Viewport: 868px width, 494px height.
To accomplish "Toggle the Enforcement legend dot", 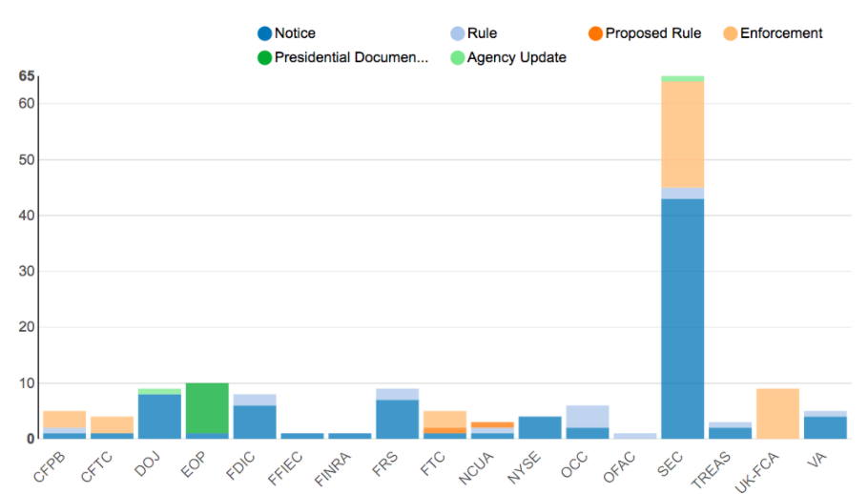I will 730,33.
